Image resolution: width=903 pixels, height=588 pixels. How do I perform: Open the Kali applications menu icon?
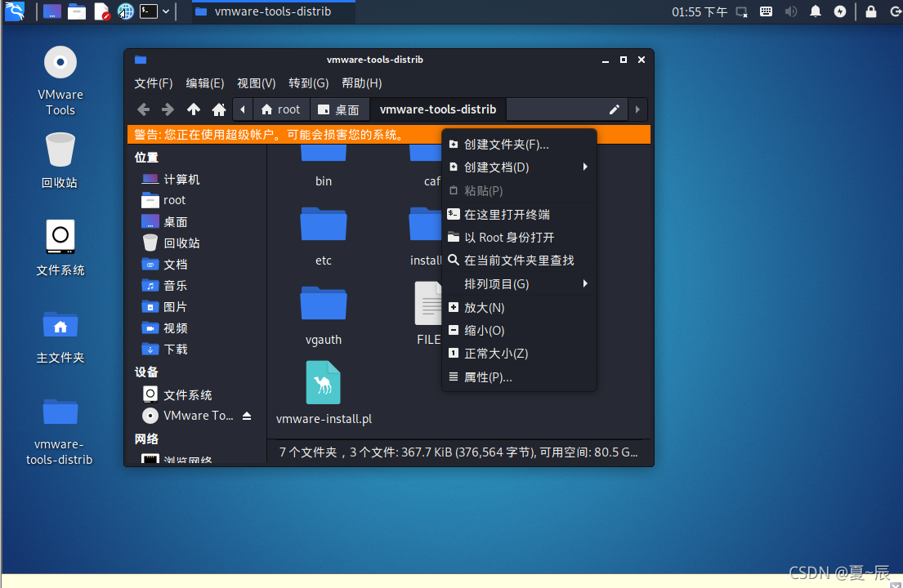[x=15, y=11]
